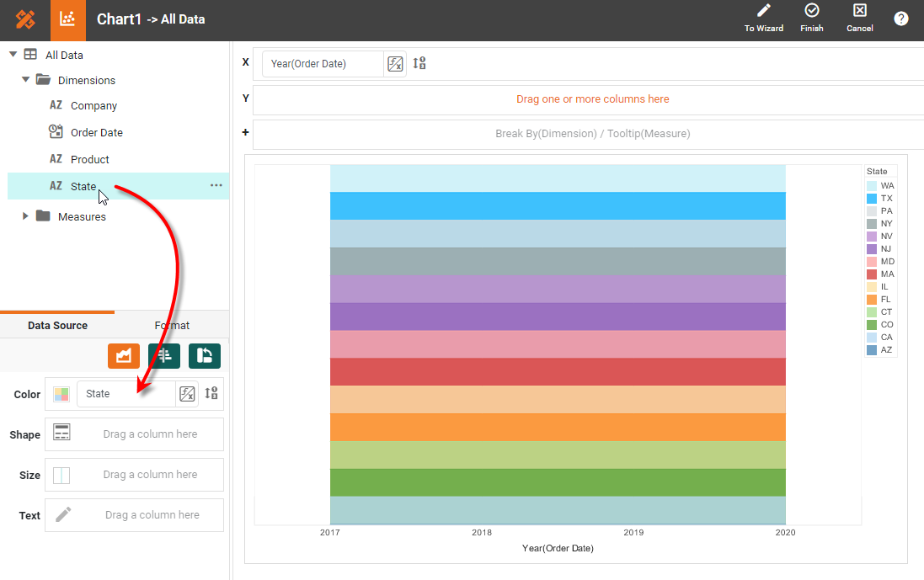Select the Order Date dimension
The image size is (924, 580).
(96, 132)
